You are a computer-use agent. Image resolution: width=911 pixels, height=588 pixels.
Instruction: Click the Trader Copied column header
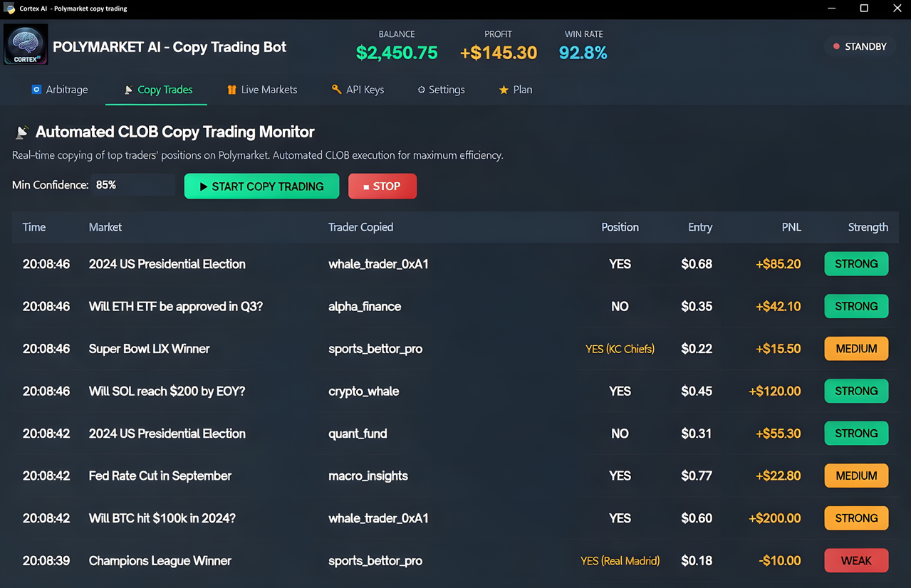(x=360, y=227)
